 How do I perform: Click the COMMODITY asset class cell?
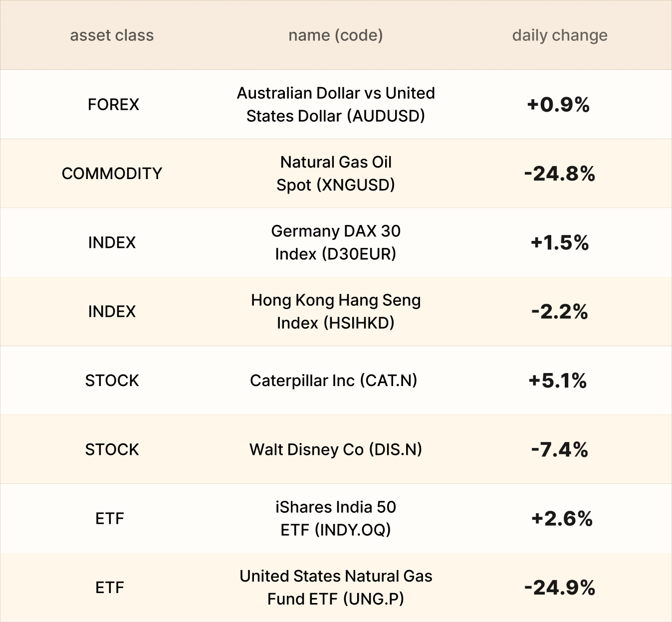pyautogui.click(x=112, y=174)
